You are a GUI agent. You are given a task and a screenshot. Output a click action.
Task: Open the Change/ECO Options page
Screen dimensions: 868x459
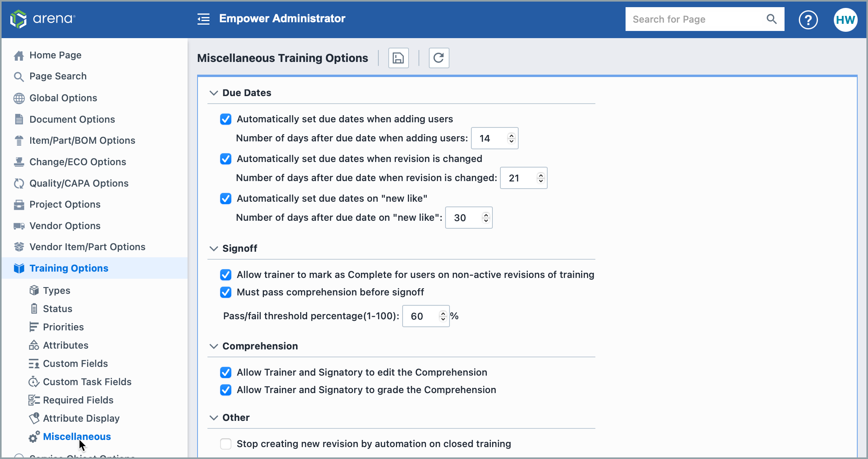point(78,162)
